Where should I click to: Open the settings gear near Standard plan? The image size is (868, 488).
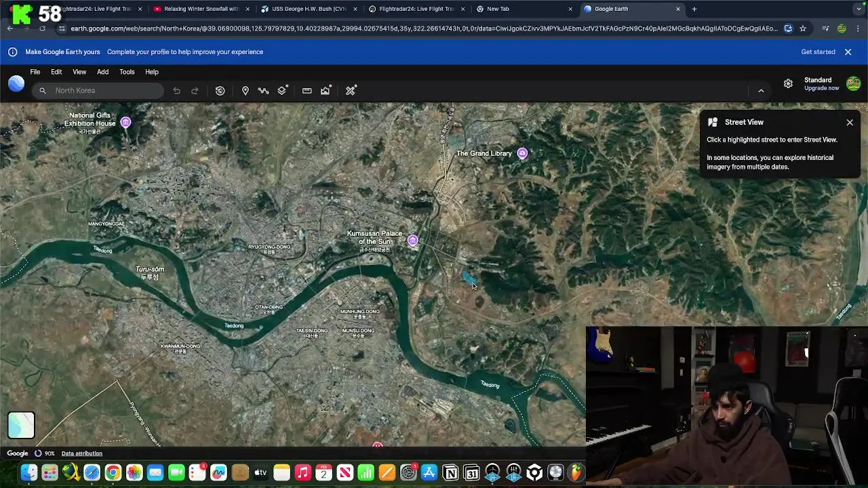point(788,83)
